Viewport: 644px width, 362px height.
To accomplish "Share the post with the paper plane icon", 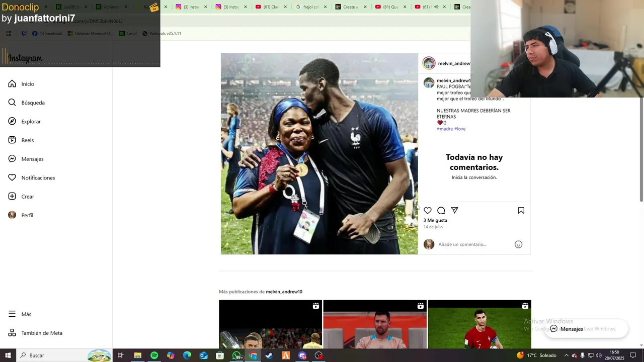I will pos(455,211).
